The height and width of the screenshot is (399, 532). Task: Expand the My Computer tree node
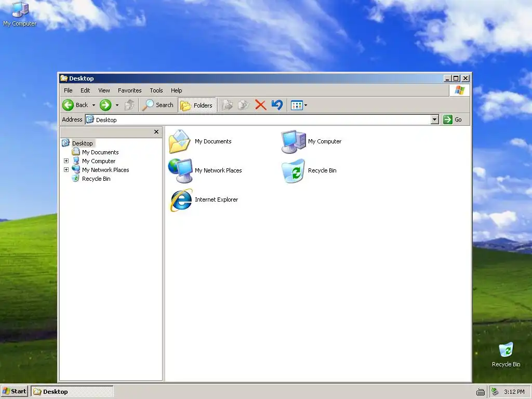point(66,161)
